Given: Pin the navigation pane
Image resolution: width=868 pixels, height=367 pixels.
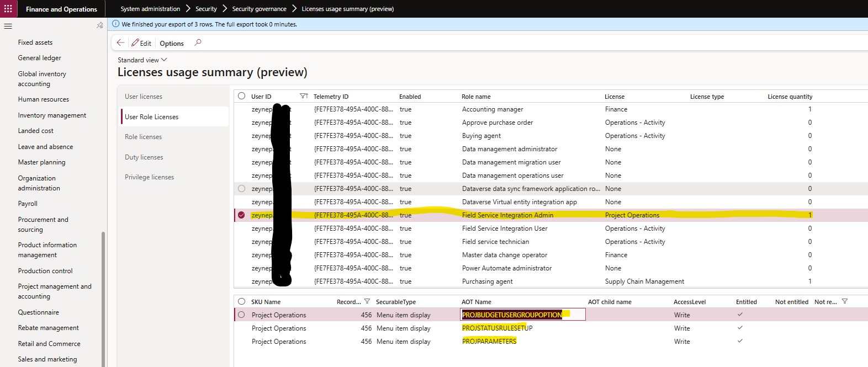Looking at the screenshot, I should pyautogui.click(x=99, y=25).
